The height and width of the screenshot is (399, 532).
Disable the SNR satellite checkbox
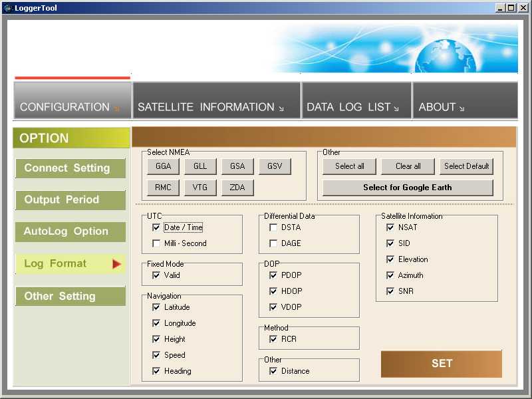[x=390, y=291]
